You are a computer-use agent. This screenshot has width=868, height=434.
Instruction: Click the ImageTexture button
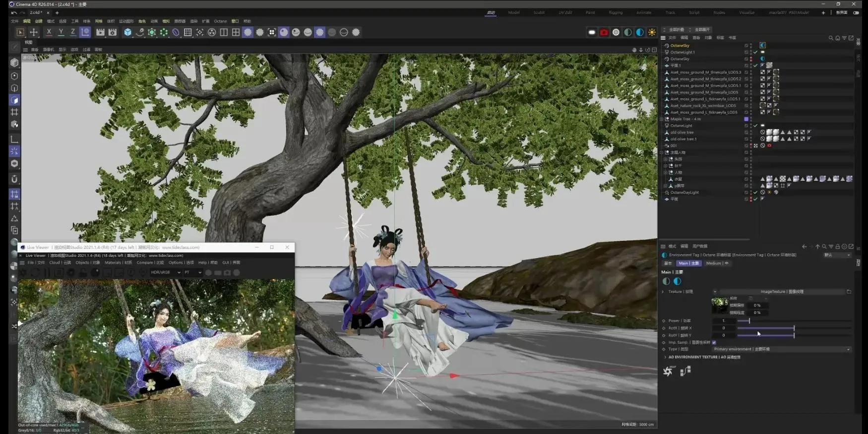point(782,291)
